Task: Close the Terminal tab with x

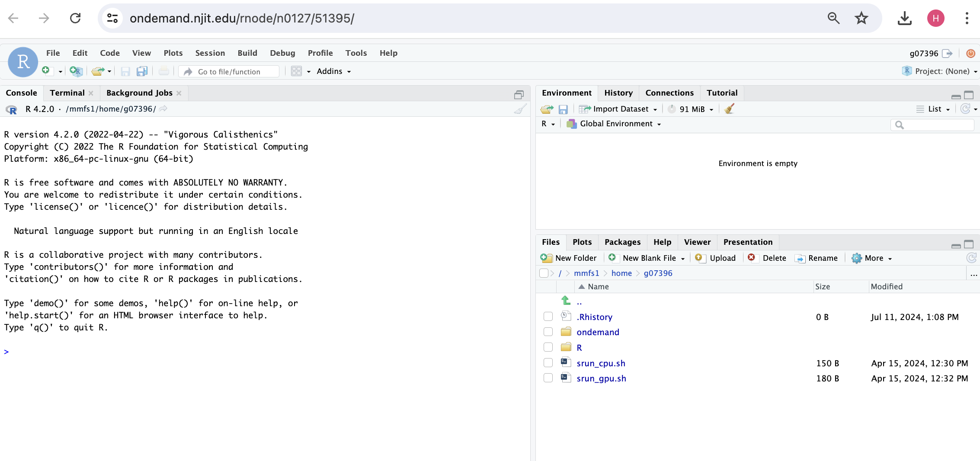Action: tap(91, 93)
